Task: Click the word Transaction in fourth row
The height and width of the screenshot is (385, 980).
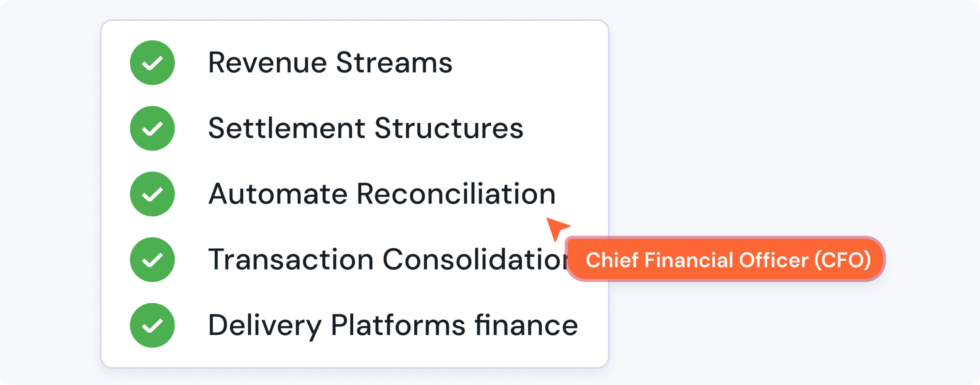Action: click(291, 260)
